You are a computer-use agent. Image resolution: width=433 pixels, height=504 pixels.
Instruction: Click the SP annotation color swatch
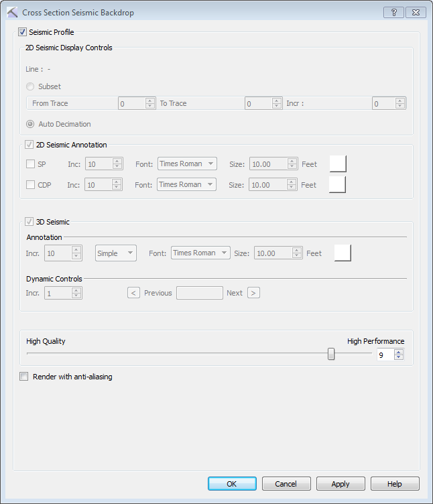click(x=337, y=164)
